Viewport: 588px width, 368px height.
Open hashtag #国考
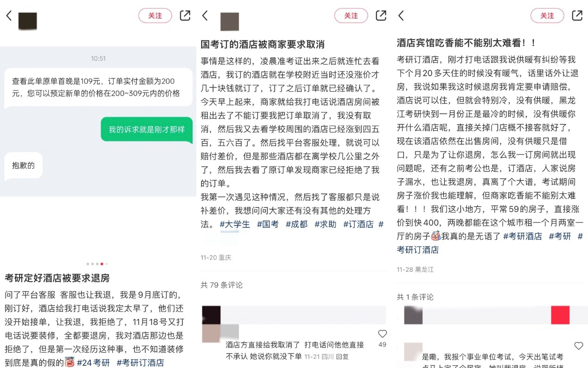pos(268,224)
